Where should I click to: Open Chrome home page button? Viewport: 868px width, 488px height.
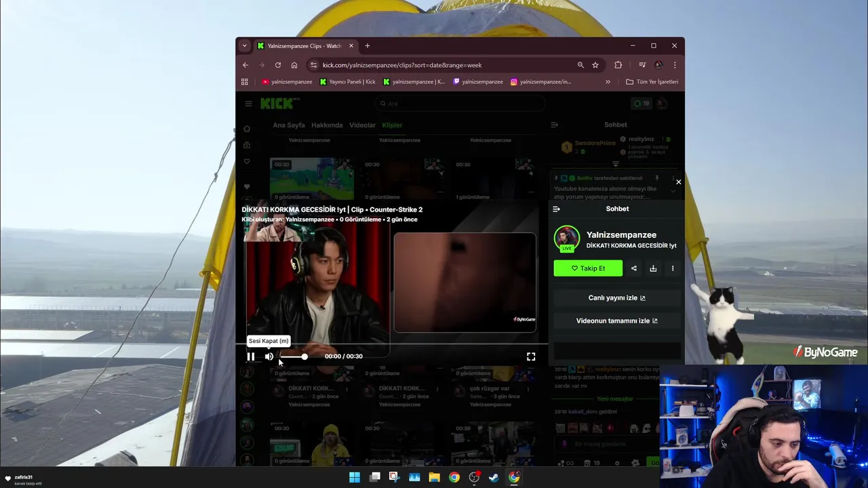(x=294, y=65)
